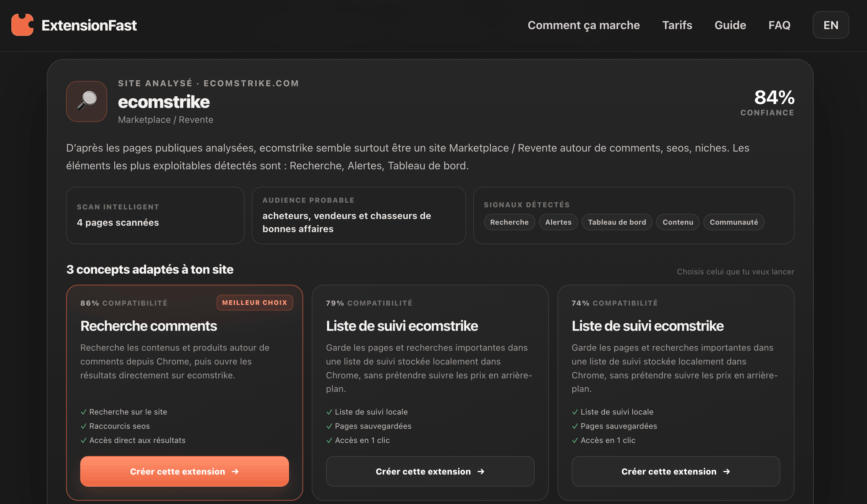
Task: Click the Site analysé · ecomstrike.com label
Action: pos(209,83)
